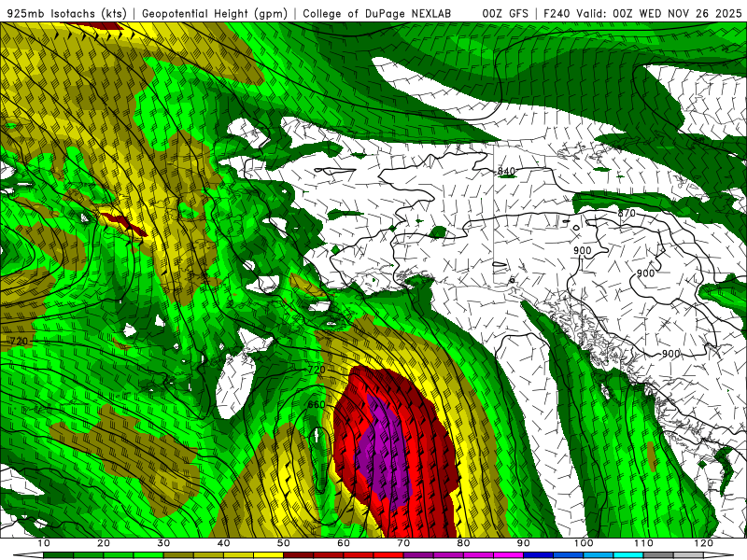
Task: Click the legend value 90
Action: pos(524,543)
